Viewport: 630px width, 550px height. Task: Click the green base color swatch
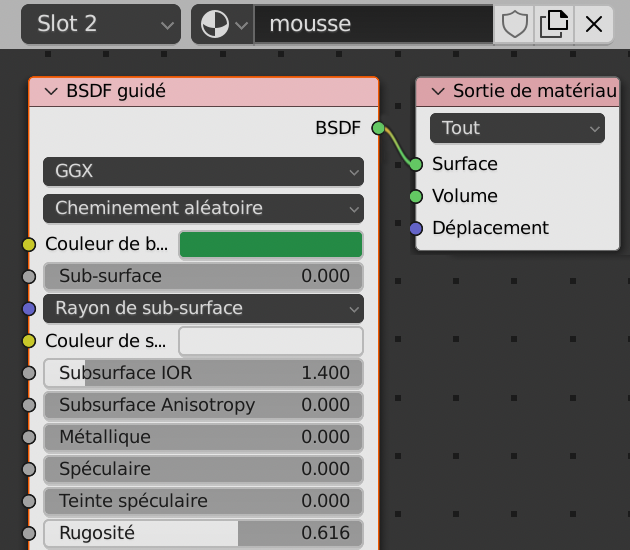point(270,244)
